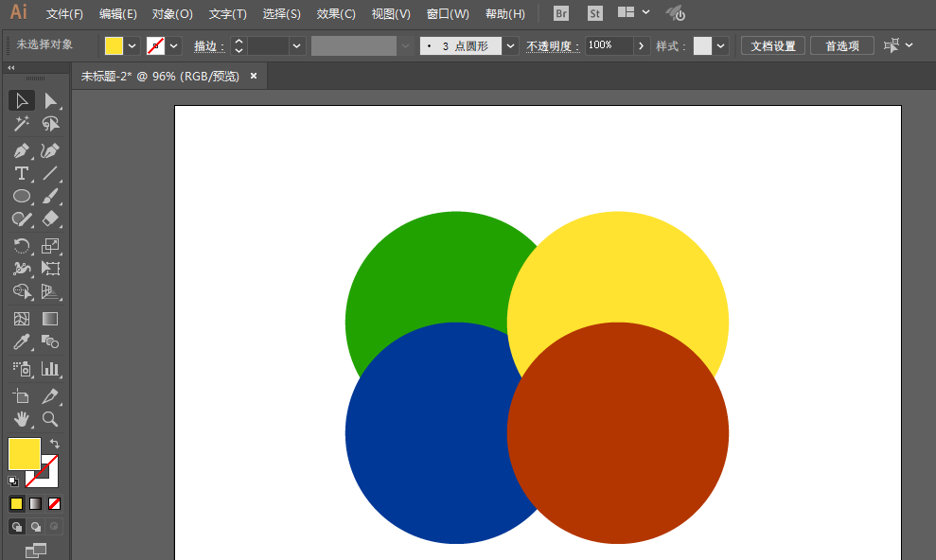Click stroke weight stepper arrows
The width and height of the screenshot is (936, 560).
click(238, 46)
